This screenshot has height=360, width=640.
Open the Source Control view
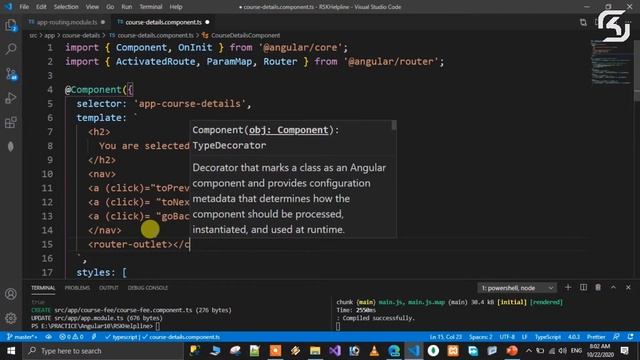(11, 74)
